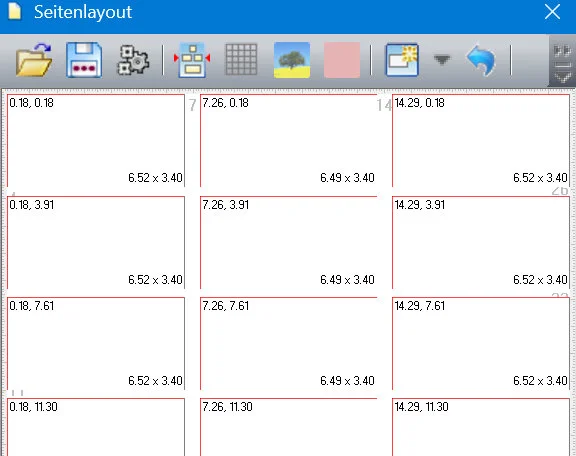Toggle the grid display icon
Viewport: 576px width, 456px height.
241,60
